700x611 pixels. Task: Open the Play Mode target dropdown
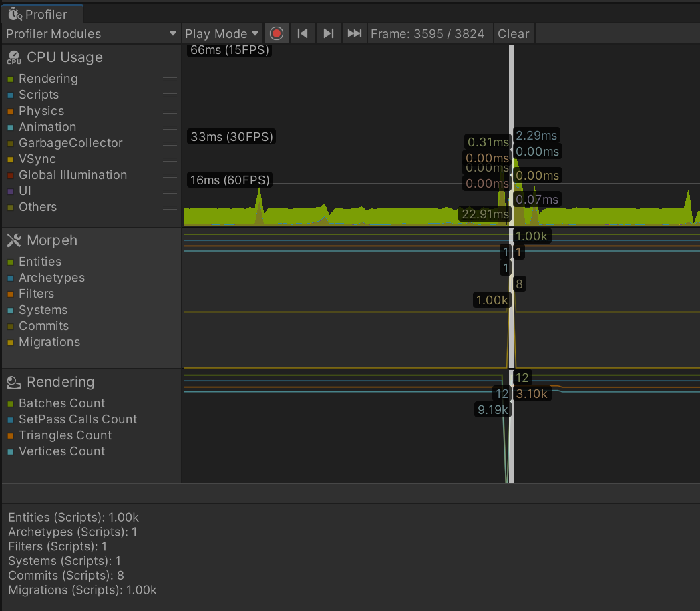click(x=222, y=34)
